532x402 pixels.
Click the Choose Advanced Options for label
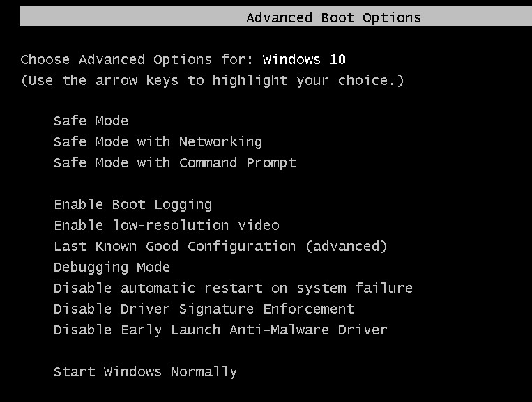tap(137, 59)
